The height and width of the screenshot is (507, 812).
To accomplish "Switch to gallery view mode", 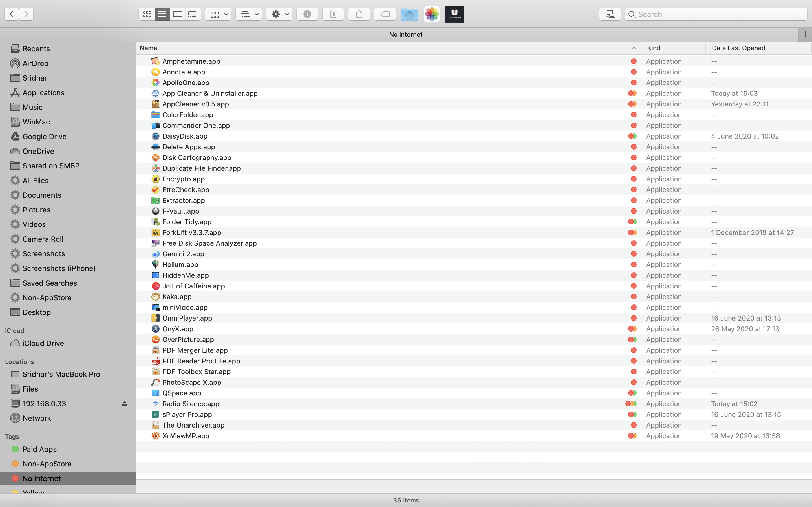I will (193, 14).
